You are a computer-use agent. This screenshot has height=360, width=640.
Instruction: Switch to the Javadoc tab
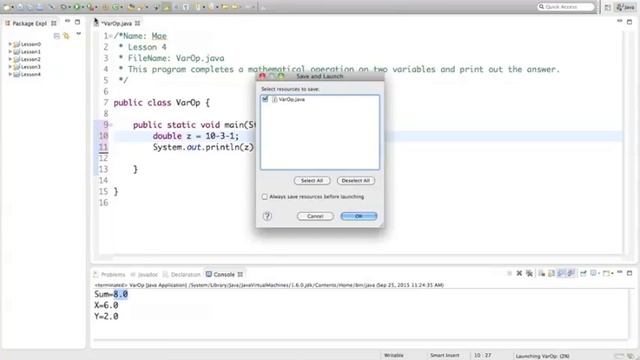(x=144, y=275)
